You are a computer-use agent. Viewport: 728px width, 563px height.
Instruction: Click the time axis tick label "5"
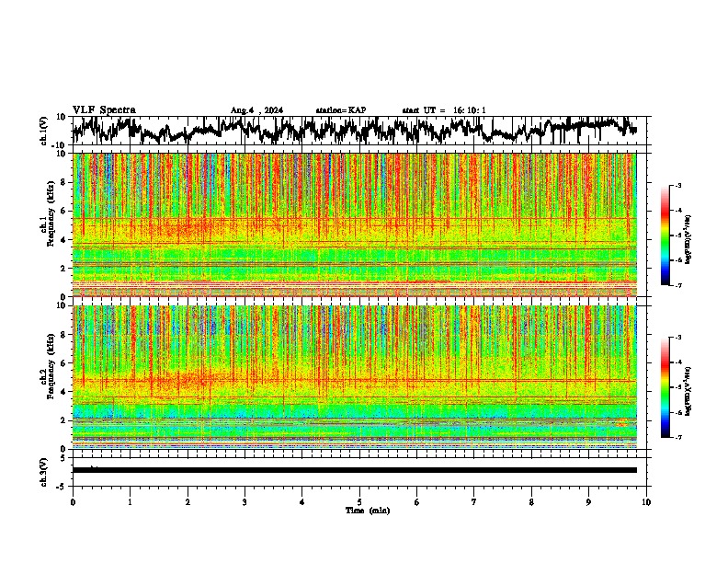coord(359,502)
